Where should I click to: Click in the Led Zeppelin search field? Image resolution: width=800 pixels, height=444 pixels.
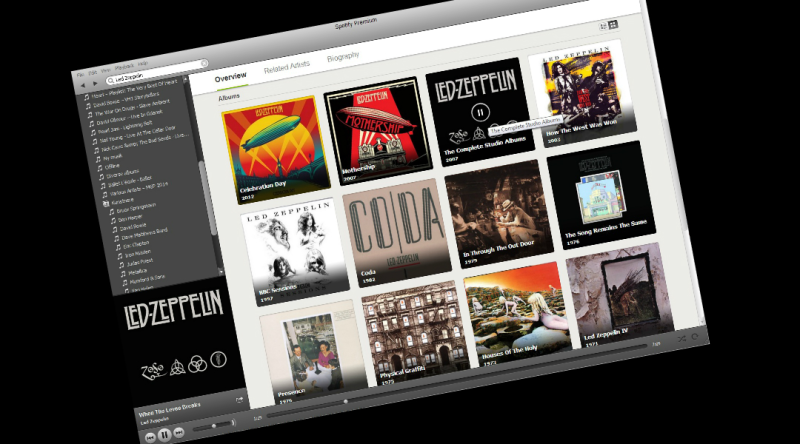[156, 72]
